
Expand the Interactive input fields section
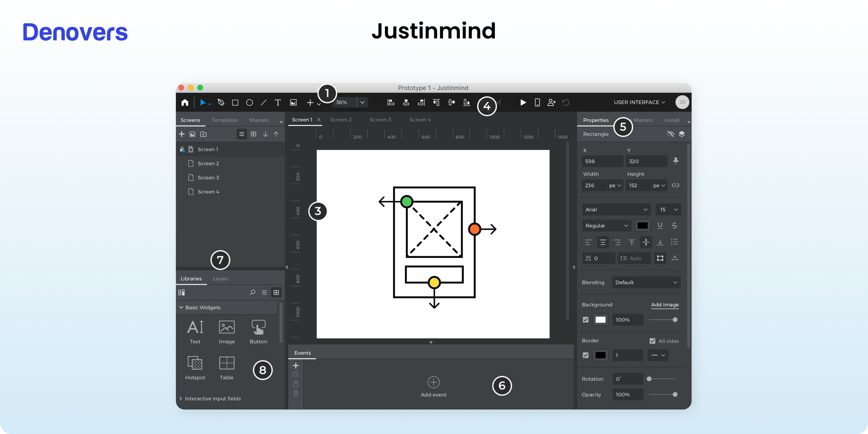click(x=181, y=398)
